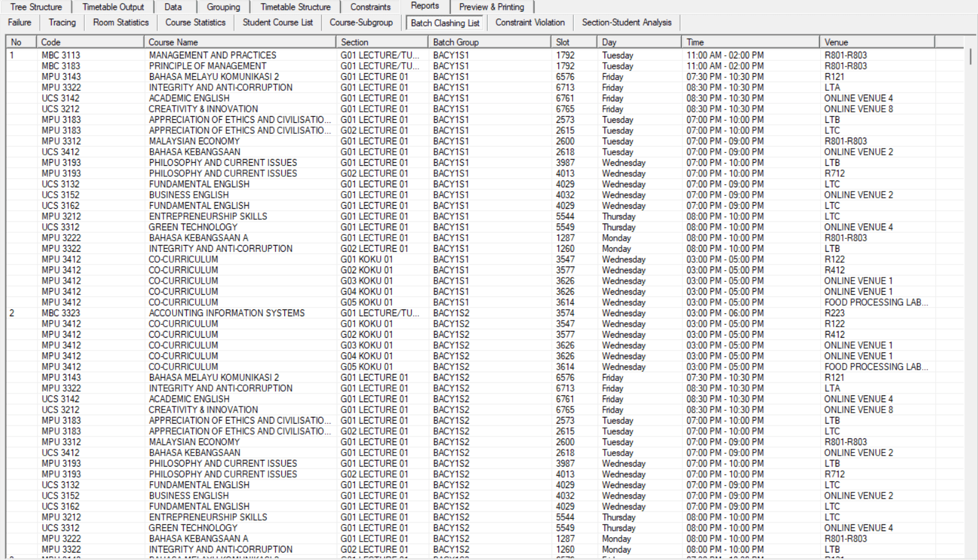Click the G05 KOKU 01 section for BACY1S1
This screenshot has height=560, width=978.
pos(367,302)
